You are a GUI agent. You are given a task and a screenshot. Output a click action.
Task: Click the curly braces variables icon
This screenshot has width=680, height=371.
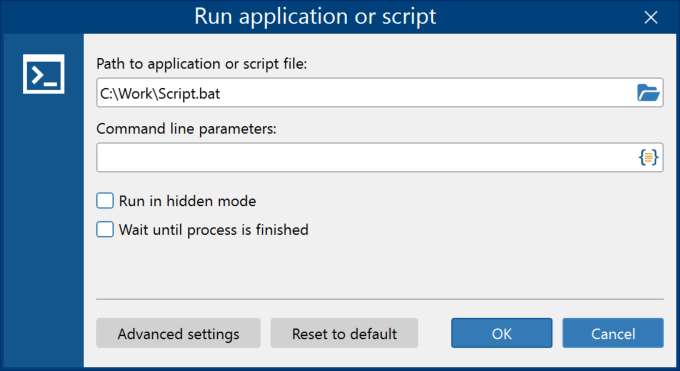pyautogui.click(x=648, y=157)
